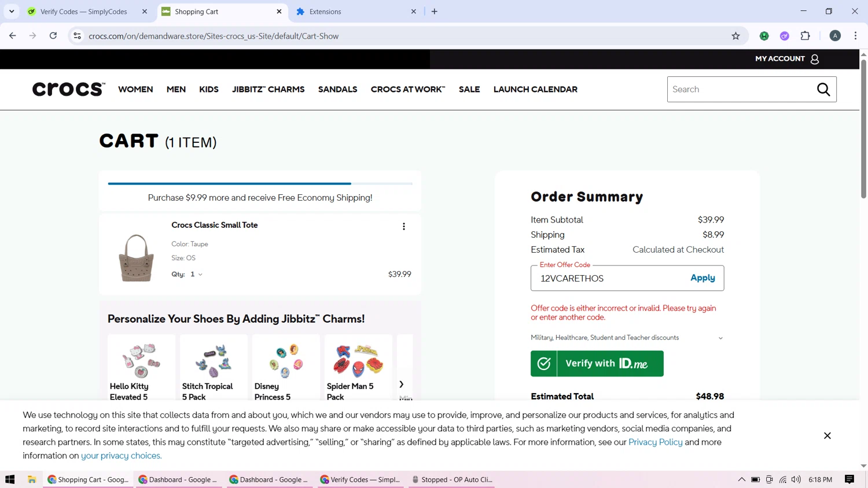Open Chrome three-dot menu

pyautogui.click(x=855, y=36)
